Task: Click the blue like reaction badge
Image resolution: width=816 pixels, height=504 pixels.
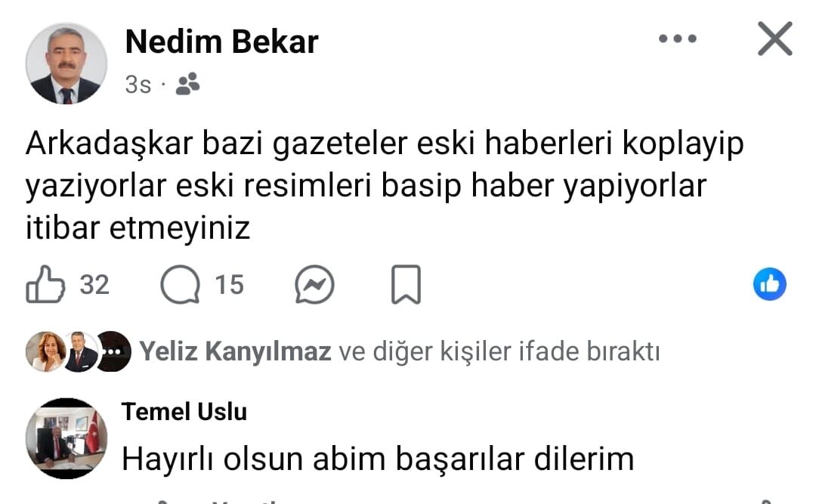Action: [769, 284]
